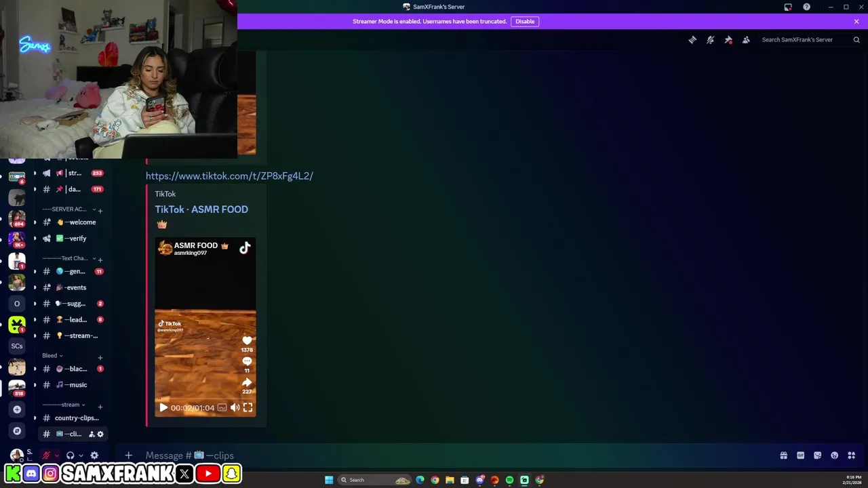Open the blac... channel
This screenshot has width=868, height=488.
[x=71, y=369]
